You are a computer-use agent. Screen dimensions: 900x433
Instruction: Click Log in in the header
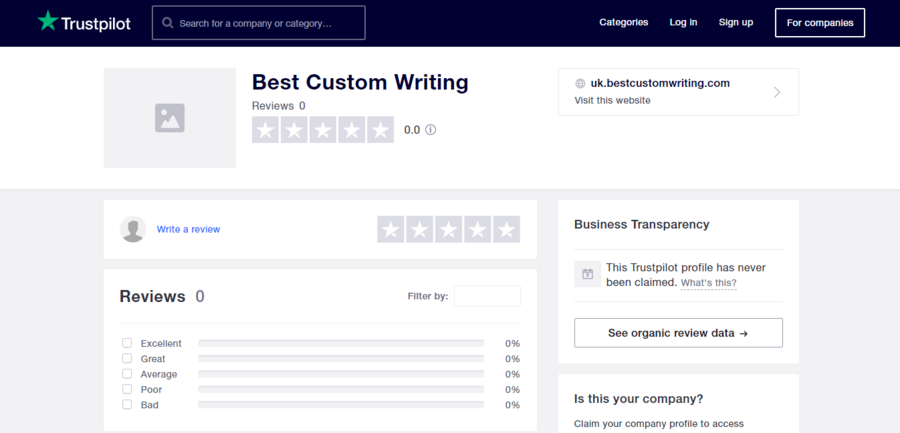(x=683, y=22)
